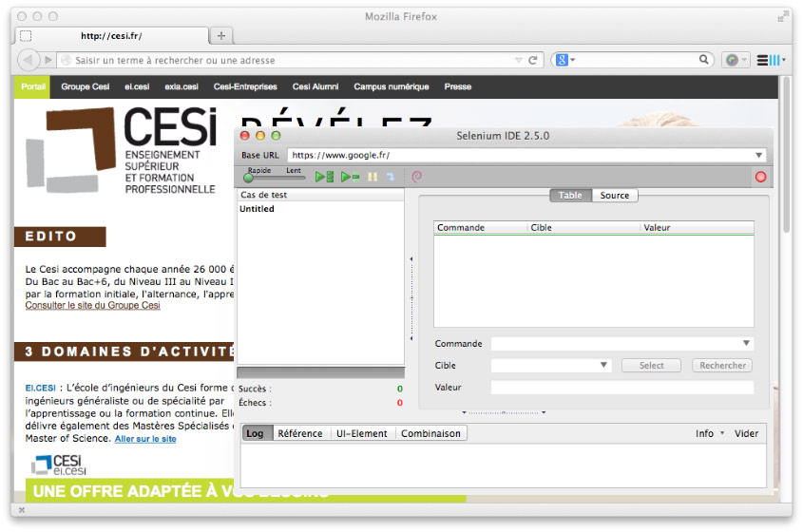The height and width of the screenshot is (532, 803).
Task: Click the Google search box field
Action: coord(637,60)
